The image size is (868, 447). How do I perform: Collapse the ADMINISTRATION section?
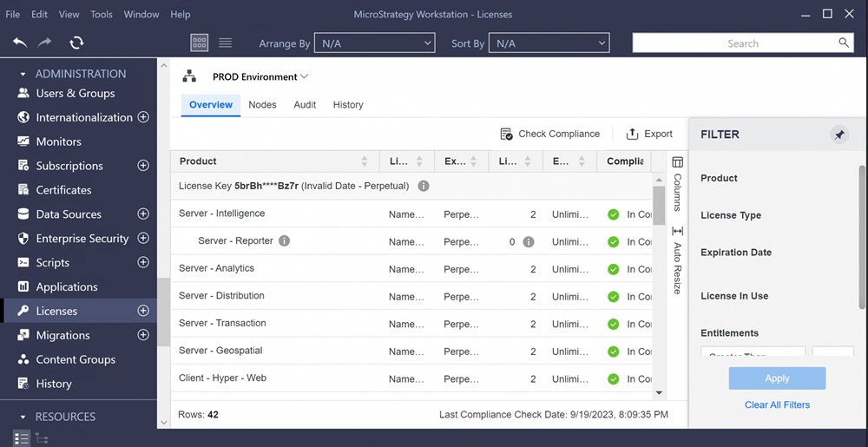click(23, 75)
